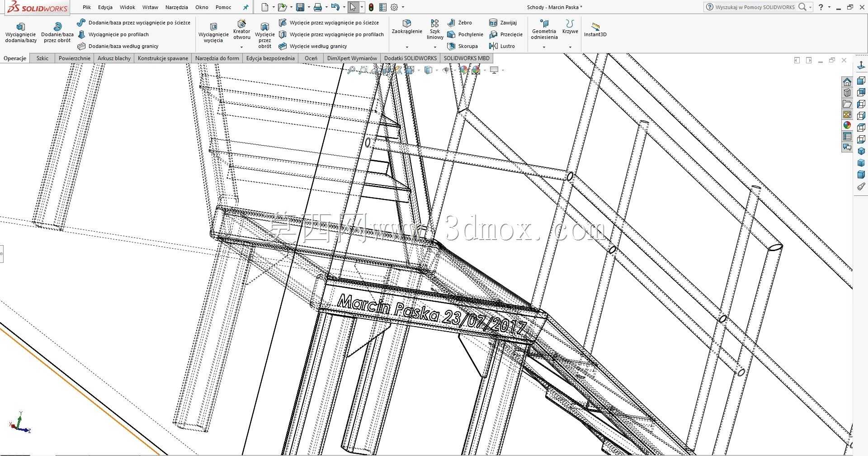The image size is (868, 456).
Task: Switch to Konstrukcje spawane tab
Action: tap(163, 58)
